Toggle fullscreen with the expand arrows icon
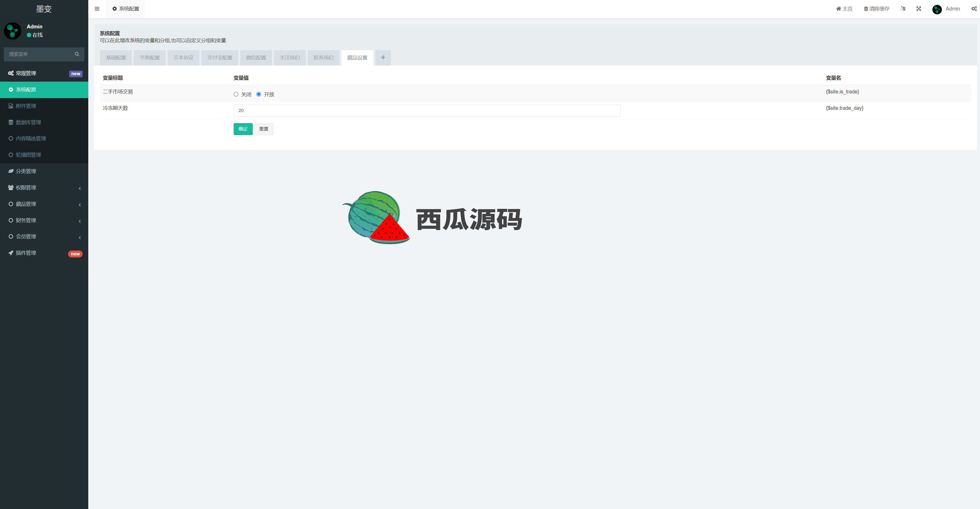The image size is (980, 509). point(918,9)
